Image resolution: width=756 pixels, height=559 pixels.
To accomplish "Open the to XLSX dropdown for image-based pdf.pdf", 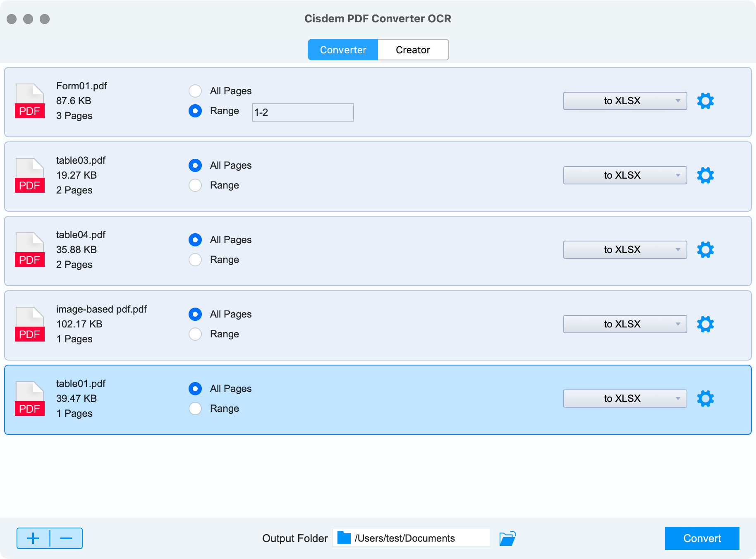I will pyautogui.click(x=625, y=324).
